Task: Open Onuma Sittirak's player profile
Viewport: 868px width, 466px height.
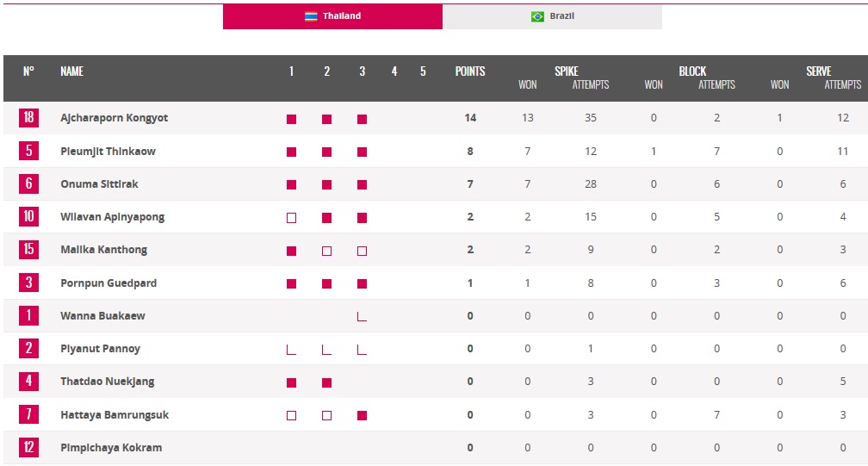Action: click(99, 184)
